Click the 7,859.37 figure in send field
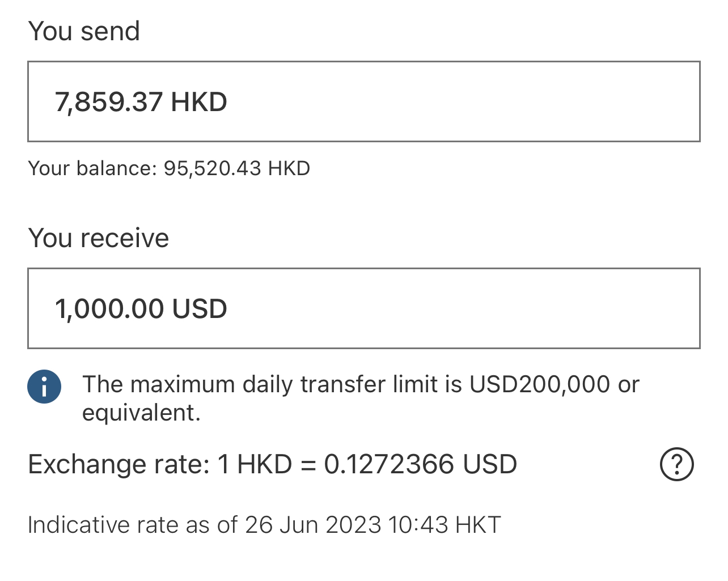This screenshot has height=581, width=728. 109,102
